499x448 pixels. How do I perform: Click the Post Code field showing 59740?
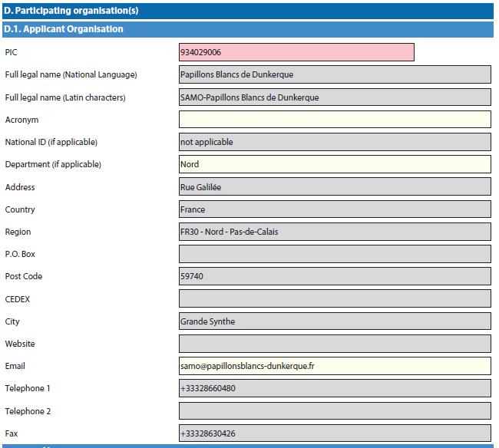point(335,276)
